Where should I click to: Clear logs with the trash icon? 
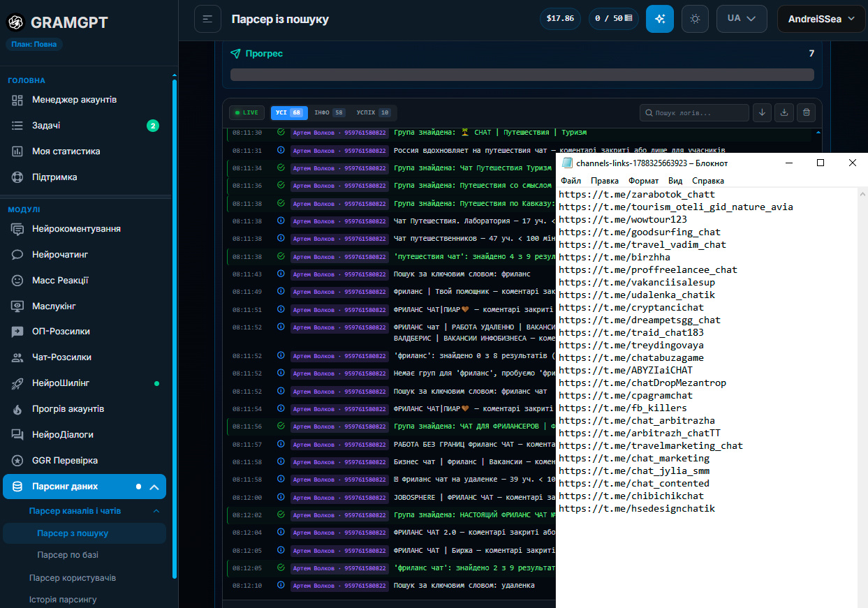pyautogui.click(x=807, y=112)
